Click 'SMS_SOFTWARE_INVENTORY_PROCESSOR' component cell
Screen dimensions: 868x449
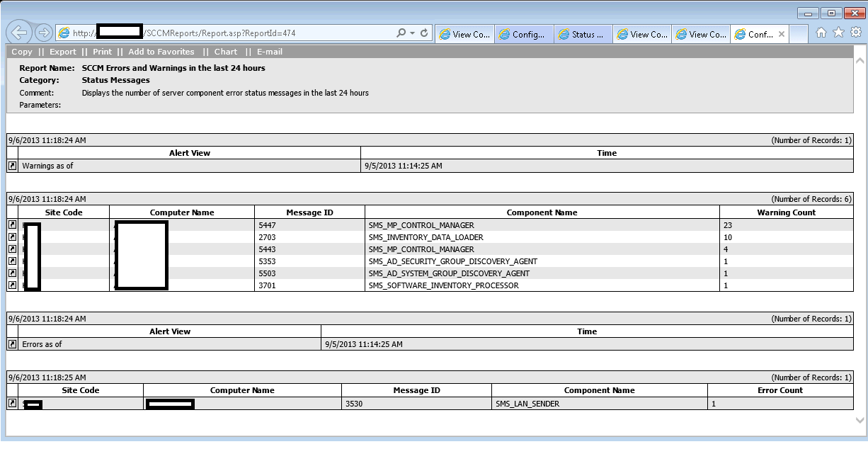point(542,285)
